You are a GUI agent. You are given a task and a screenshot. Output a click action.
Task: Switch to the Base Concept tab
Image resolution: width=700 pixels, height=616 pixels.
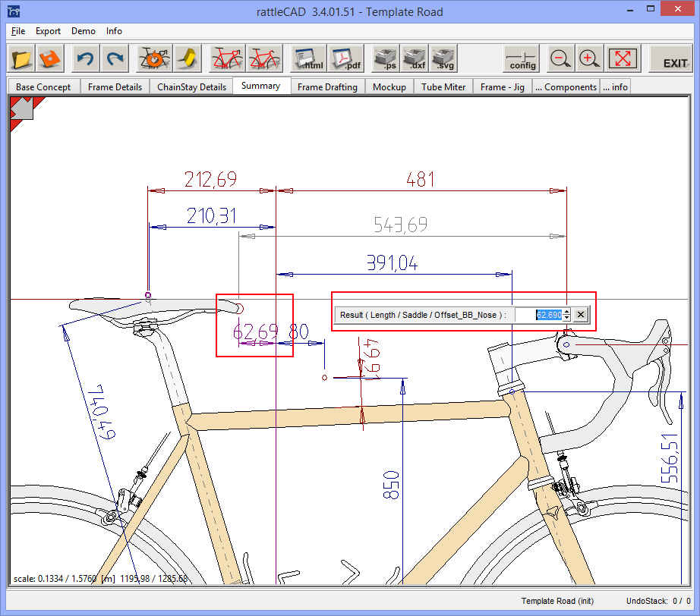click(x=43, y=87)
